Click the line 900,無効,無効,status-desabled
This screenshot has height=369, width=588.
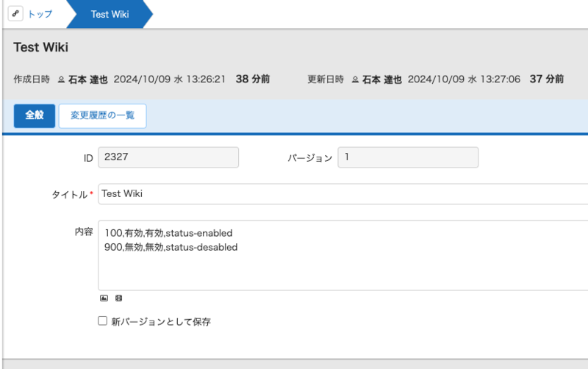click(x=171, y=248)
